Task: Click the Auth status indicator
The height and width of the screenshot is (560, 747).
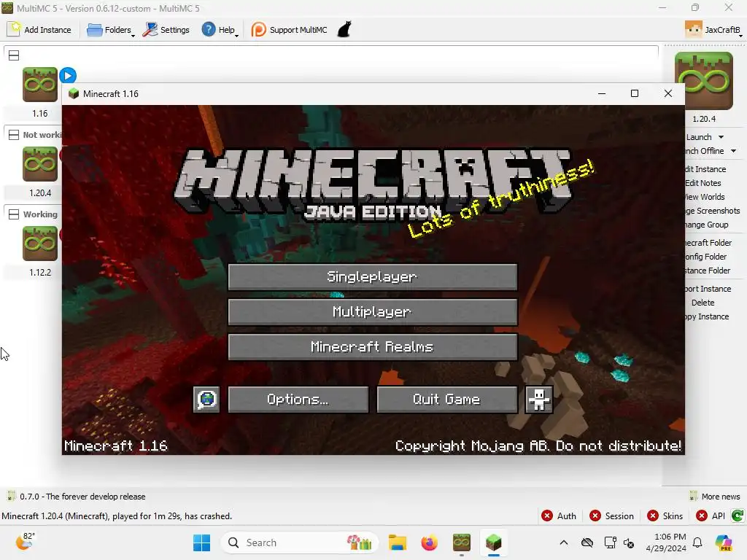Action: click(x=559, y=516)
